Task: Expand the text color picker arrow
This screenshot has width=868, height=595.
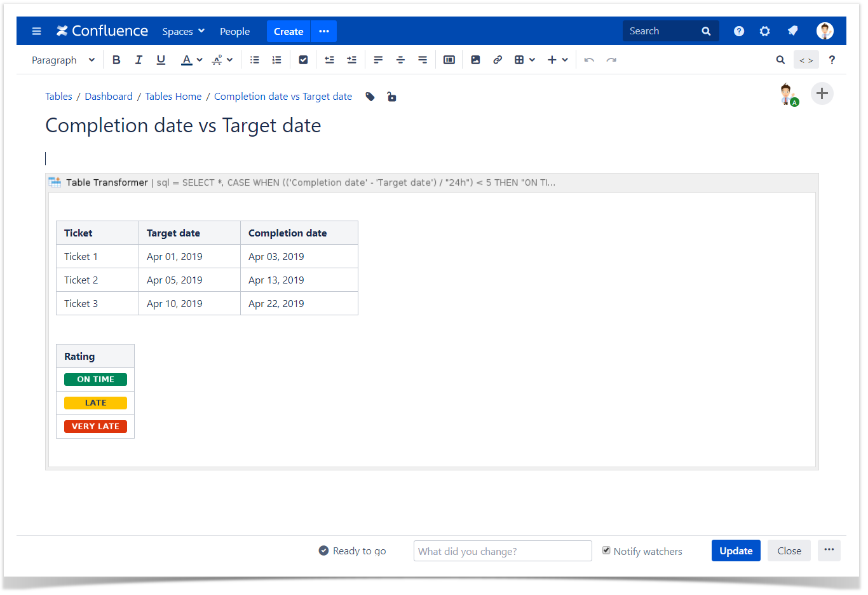Action: tap(200, 60)
